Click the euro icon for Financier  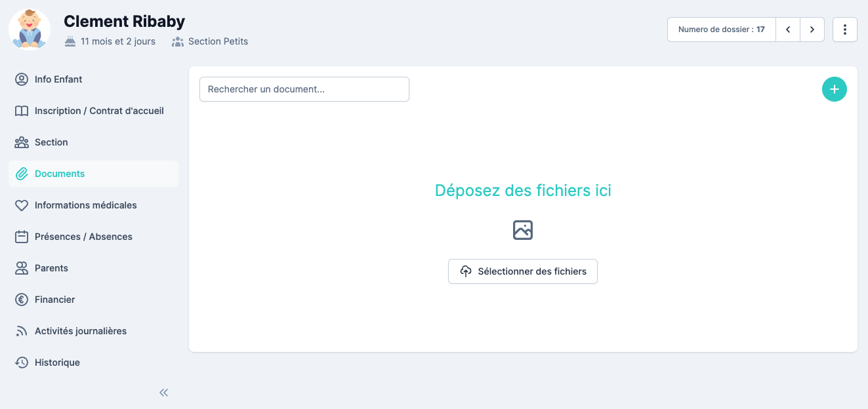pos(22,300)
